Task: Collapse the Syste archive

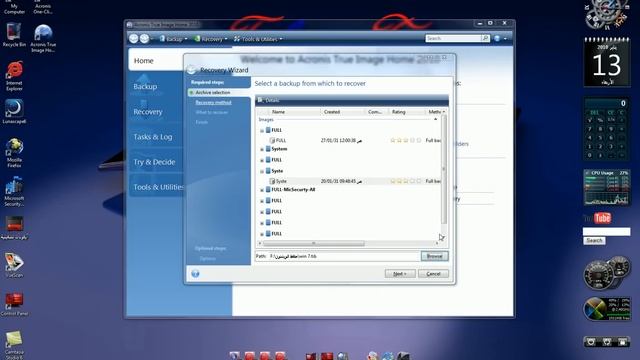Action: [262, 171]
